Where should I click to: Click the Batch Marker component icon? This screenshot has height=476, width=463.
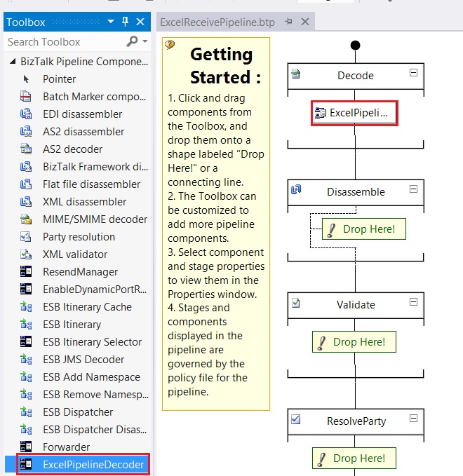(x=26, y=97)
